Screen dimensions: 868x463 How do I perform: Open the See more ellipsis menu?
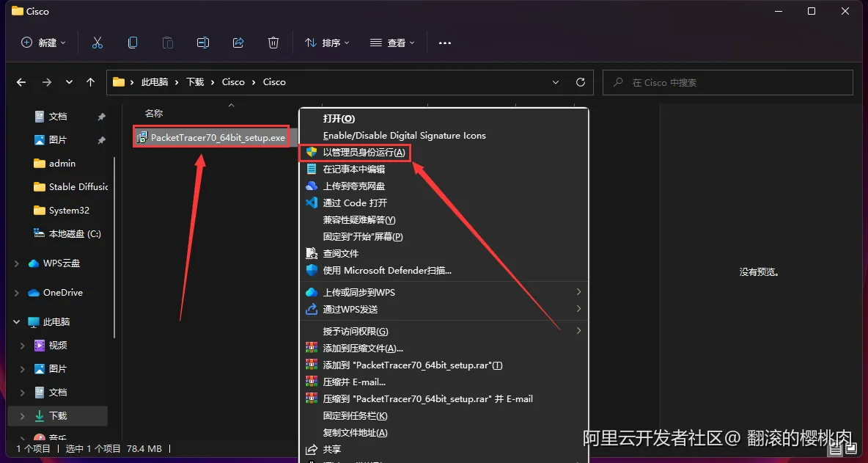pos(445,43)
